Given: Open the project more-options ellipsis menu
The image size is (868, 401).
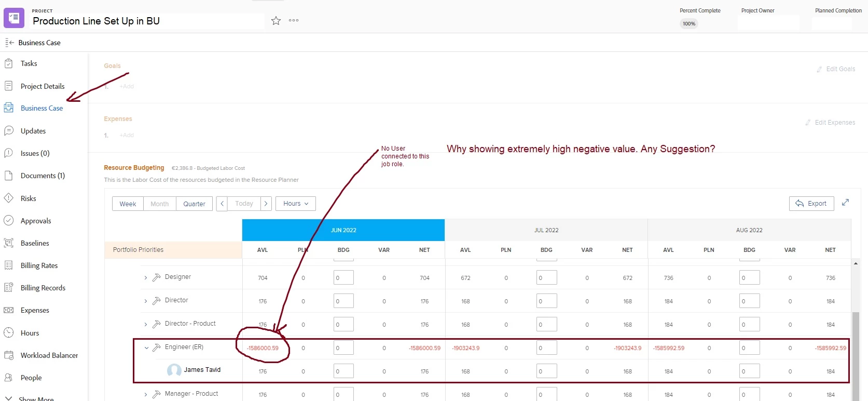Looking at the screenshot, I should click(294, 21).
